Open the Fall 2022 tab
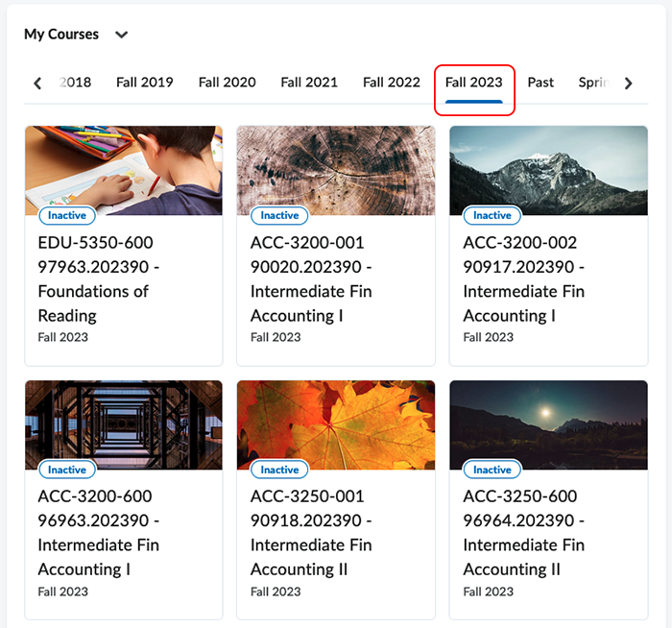 click(x=391, y=83)
